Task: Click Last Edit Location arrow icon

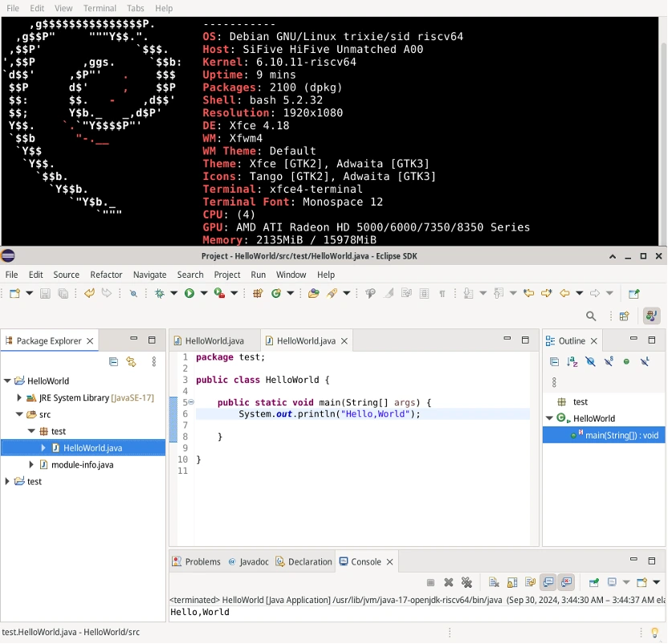Action: click(528, 293)
